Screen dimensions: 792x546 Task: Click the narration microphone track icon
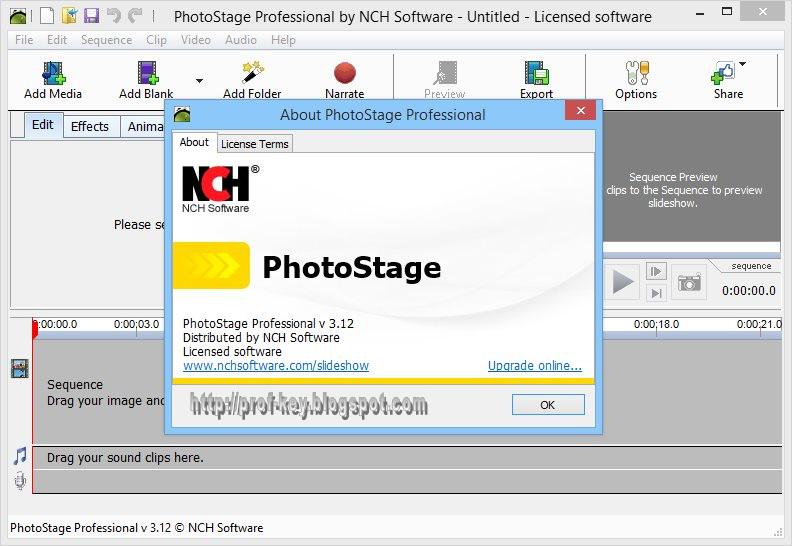point(20,480)
